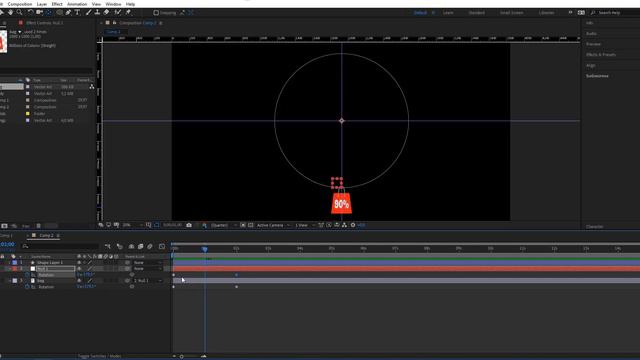Select the Clone Stamp tool
This screenshot has width=640, height=360.
tap(97, 13)
